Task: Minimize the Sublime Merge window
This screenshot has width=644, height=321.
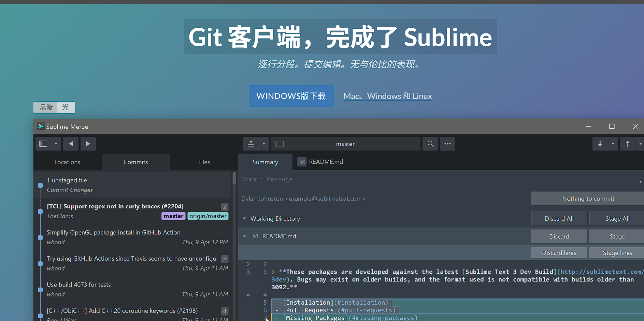Action: pos(589,126)
